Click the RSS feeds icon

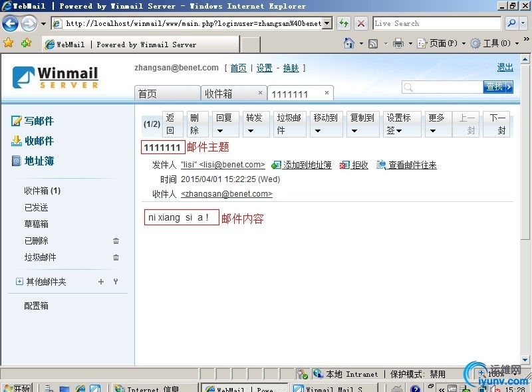click(x=373, y=43)
